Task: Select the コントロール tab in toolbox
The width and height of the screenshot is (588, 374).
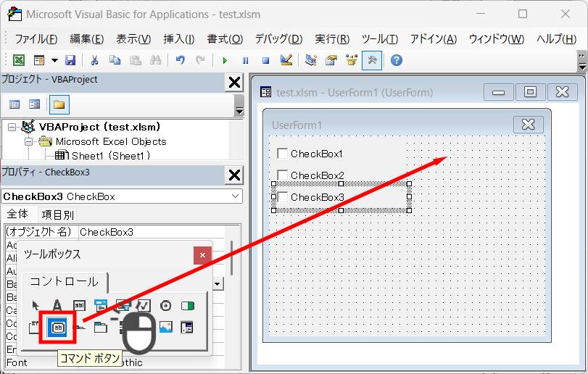Action: (64, 282)
